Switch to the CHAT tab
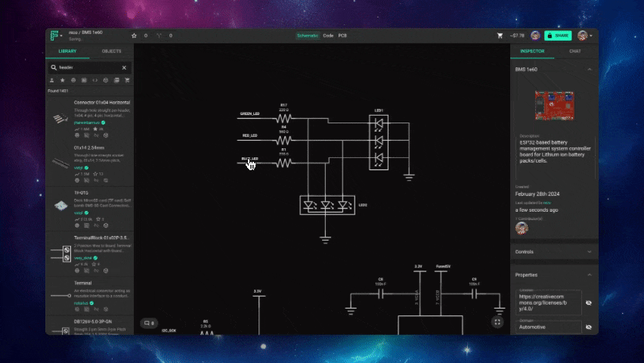The height and width of the screenshot is (363, 644). [x=575, y=51]
